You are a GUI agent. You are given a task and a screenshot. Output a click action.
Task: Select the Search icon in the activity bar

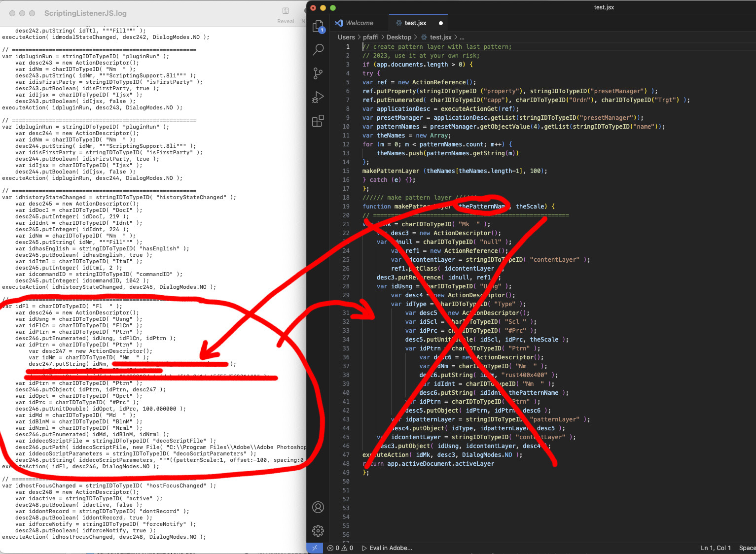[318, 50]
